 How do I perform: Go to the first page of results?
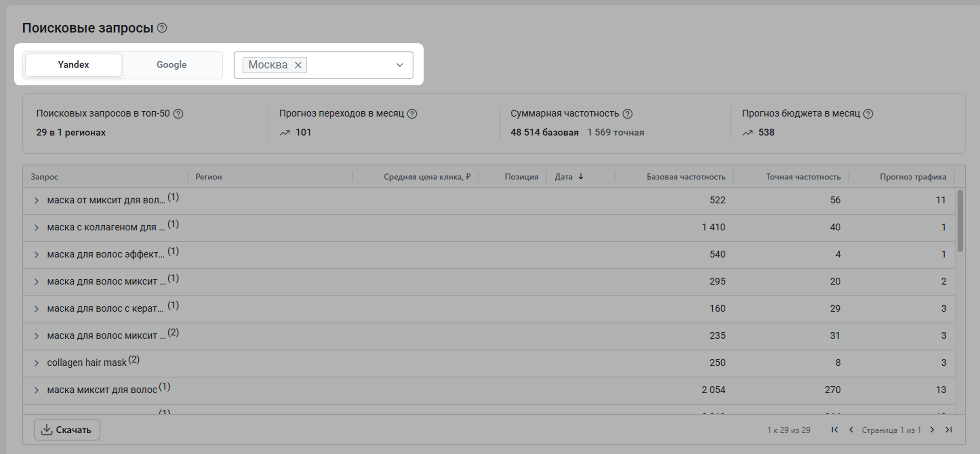pos(835,430)
